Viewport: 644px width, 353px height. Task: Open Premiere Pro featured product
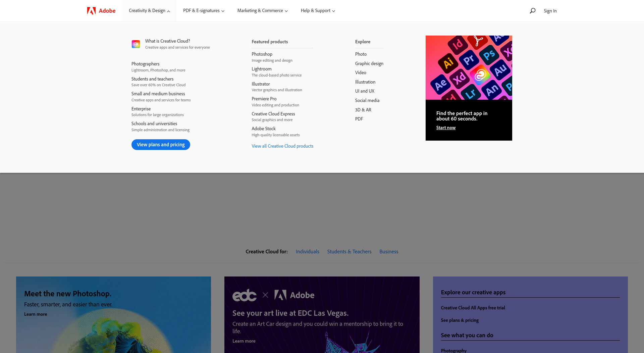tap(275, 102)
